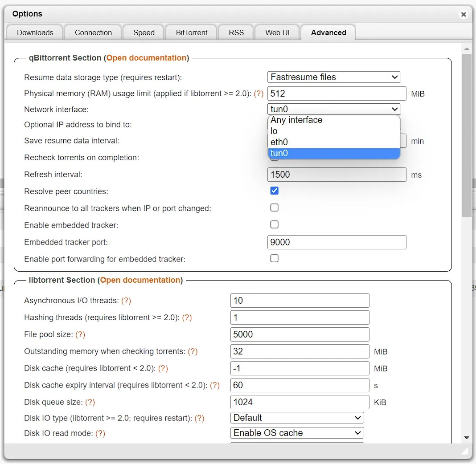476x464 pixels.
Task: Click the vertical scrollbar down arrow
Action: point(467,438)
